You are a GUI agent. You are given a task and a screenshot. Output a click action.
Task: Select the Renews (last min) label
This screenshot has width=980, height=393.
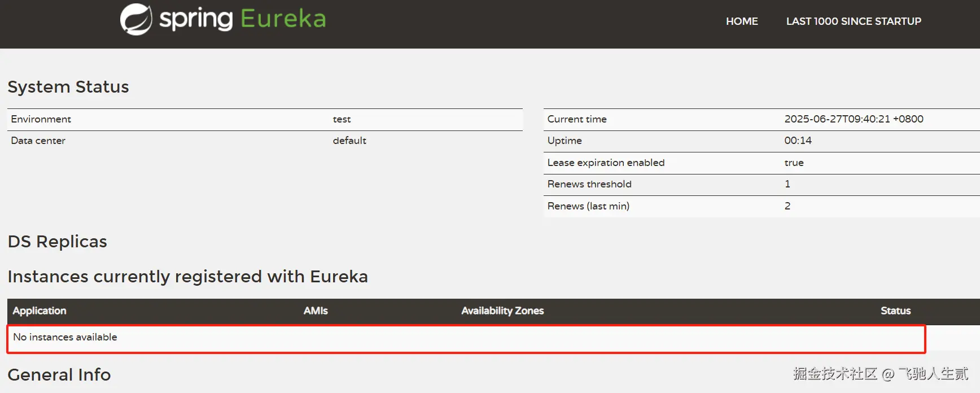click(588, 206)
